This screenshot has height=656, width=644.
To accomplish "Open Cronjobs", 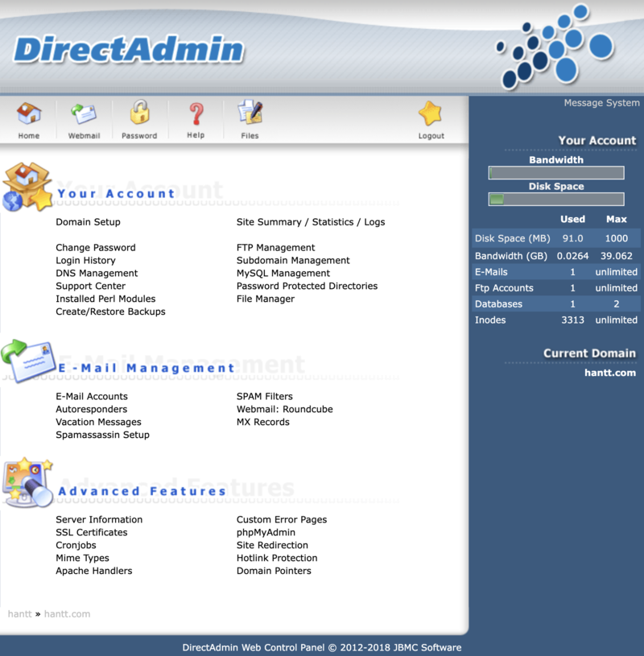I will (76, 545).
